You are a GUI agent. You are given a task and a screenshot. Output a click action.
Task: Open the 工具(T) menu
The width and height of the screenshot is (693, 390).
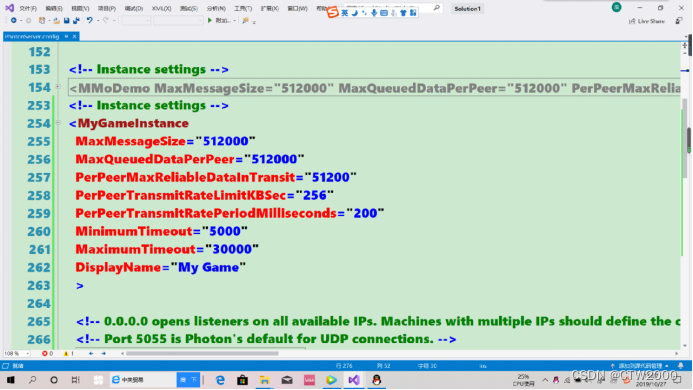tap(243, 8)
